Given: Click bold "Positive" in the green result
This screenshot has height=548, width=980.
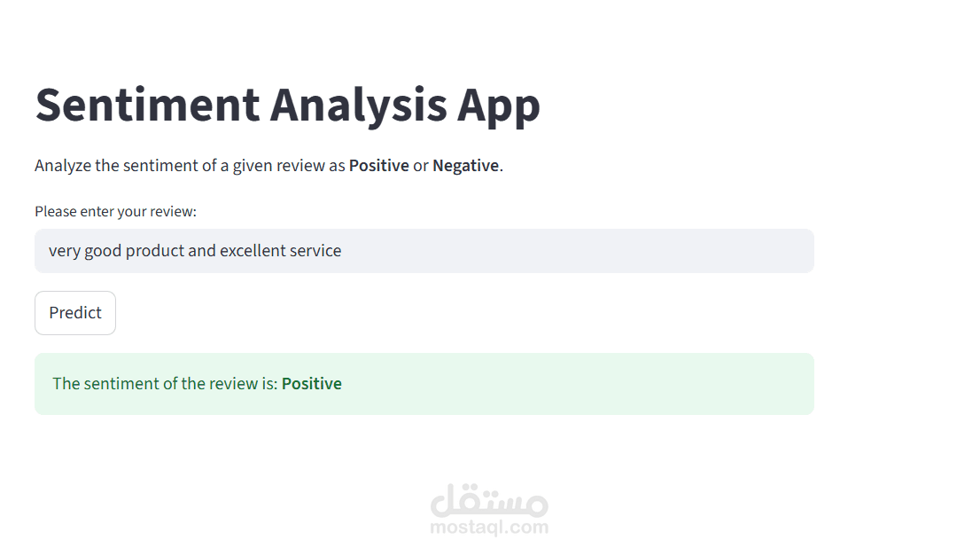Looking at the screenshot, I should (311, 384).
